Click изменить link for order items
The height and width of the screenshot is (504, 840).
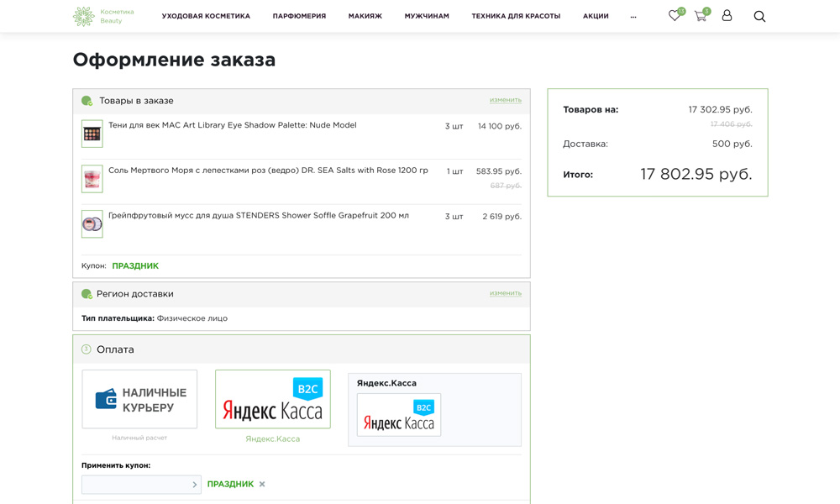(x=505, y=100)
